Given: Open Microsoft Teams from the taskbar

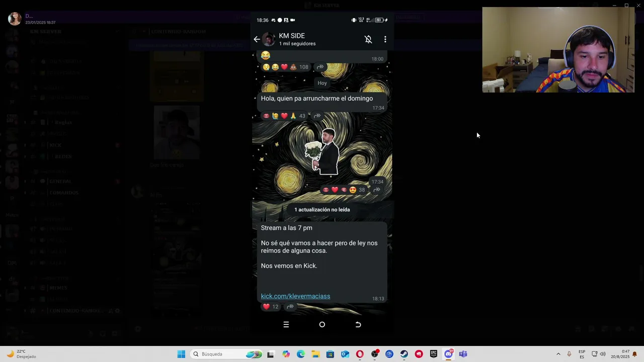Looking at the screenshot, I should (463, 354).
